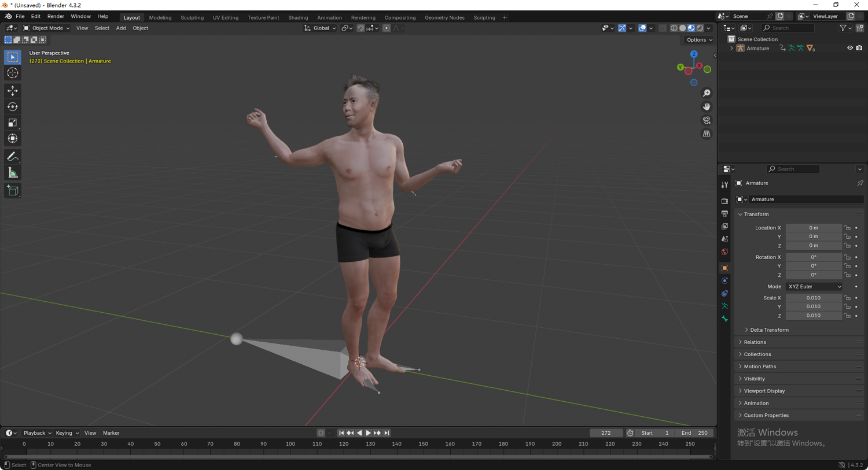Image resolution: width=868 pixels, height=470 pixels.
Task: Expand the Armature tree row arrow
Action: [731, 49]
